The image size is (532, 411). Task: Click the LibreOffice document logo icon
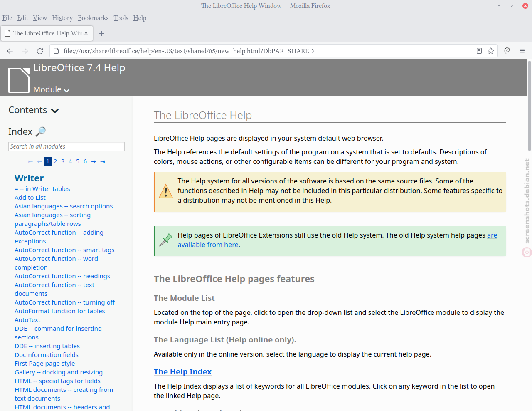click(x=19, y=80)
